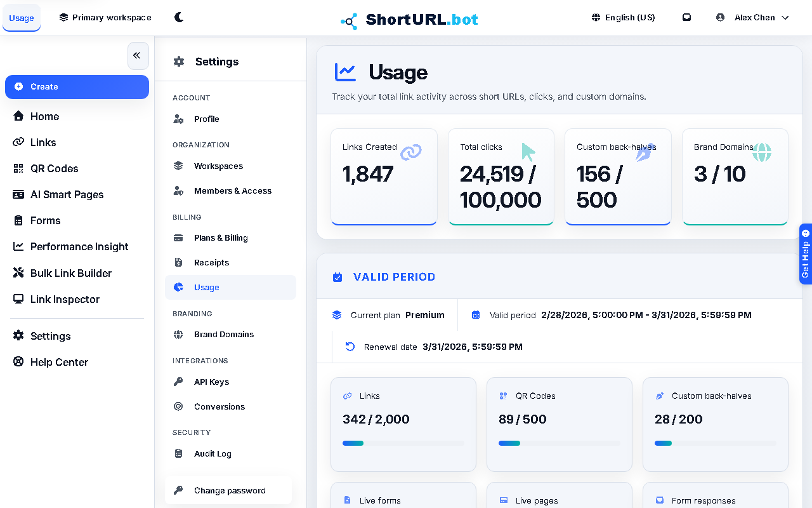Open Performance Insight in the sidebar

[77, 246]
